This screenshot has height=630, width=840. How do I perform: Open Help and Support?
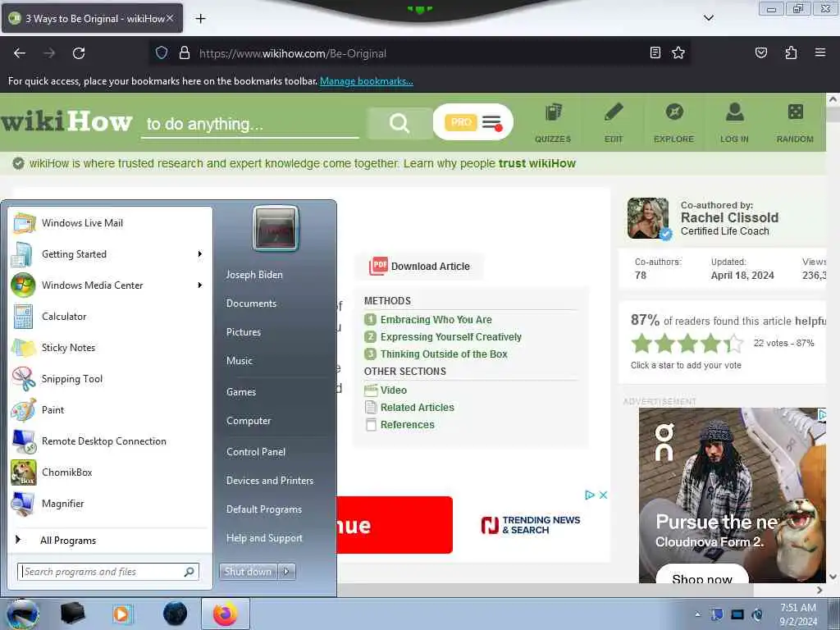point(264,538)
